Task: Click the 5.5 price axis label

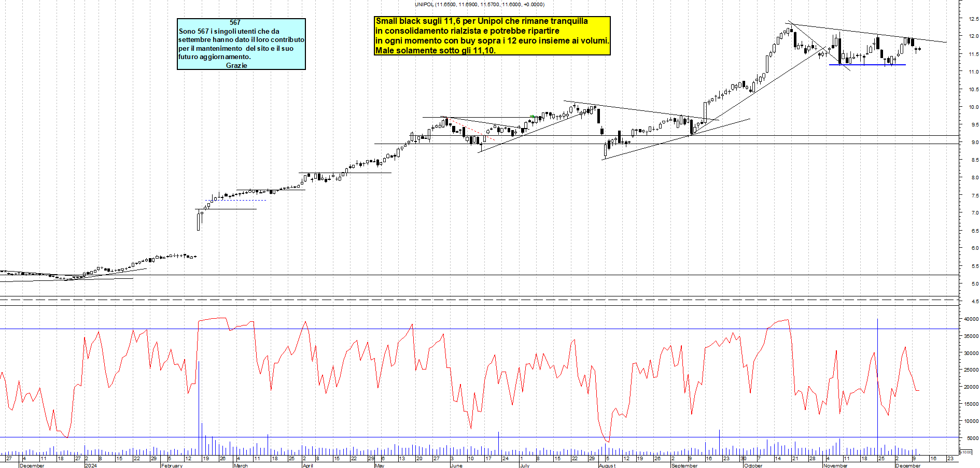Action: tap(974, 266)
